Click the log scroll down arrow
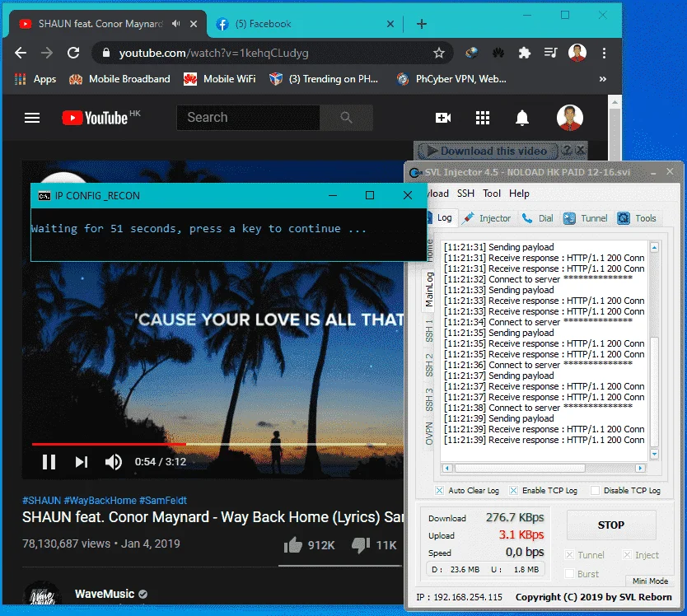 654,454
